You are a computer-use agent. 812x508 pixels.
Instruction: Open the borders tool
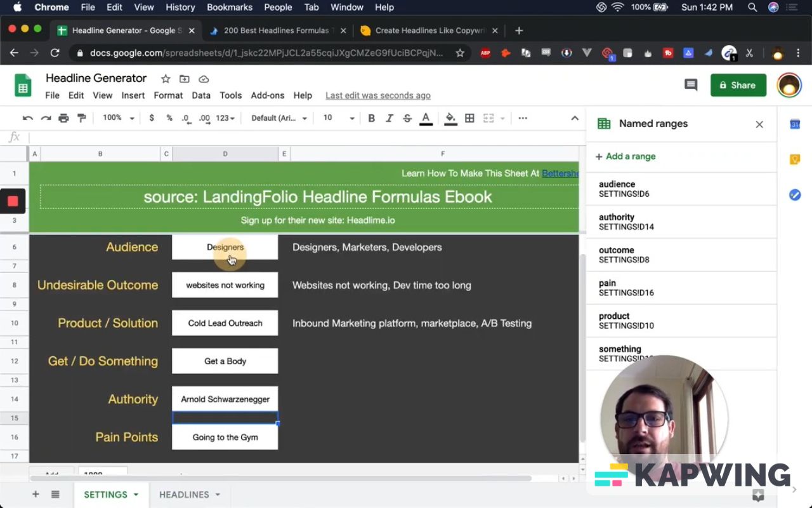tap(469, 118)
